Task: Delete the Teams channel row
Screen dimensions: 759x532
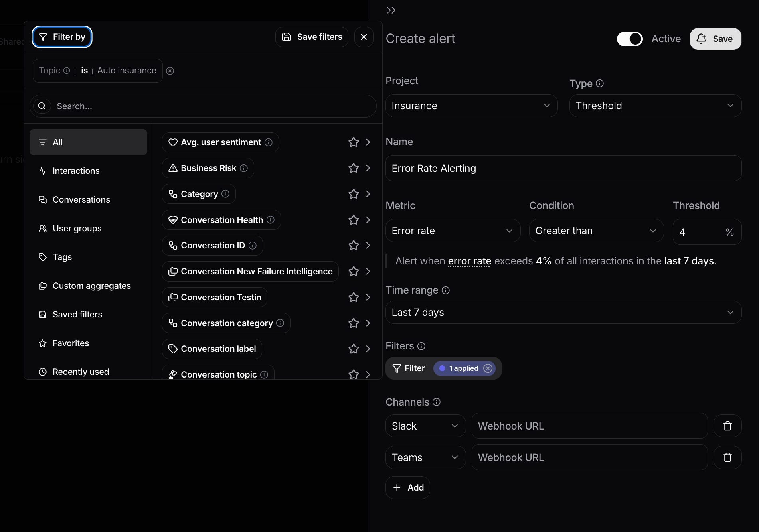Action: [x=727, y=457]
